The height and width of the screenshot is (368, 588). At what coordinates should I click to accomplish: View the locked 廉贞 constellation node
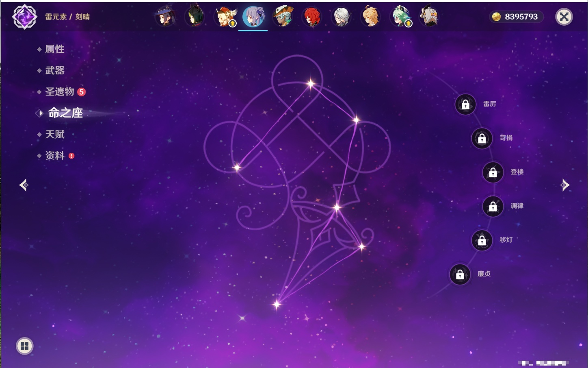tap(460, 274)
